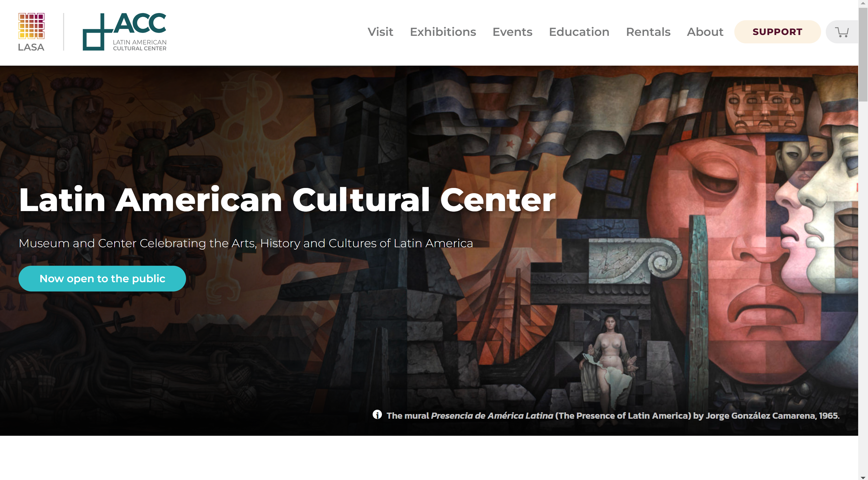Viewport: 868px width, 480px height.
Task: Expand the Events navigation item
Action: 512,32
